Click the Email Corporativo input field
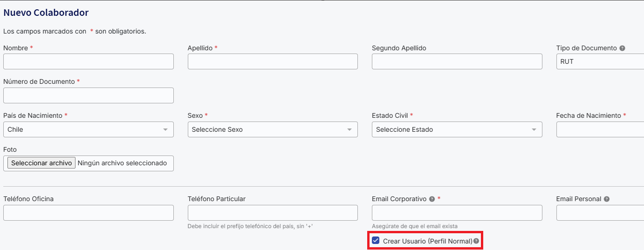Image resolution: width=644 pixels, height=250 pixels. (457, 213)
